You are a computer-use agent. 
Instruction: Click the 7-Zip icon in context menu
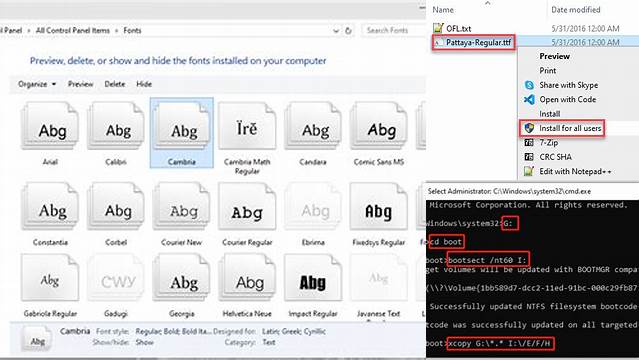click(x=529, y=143)
